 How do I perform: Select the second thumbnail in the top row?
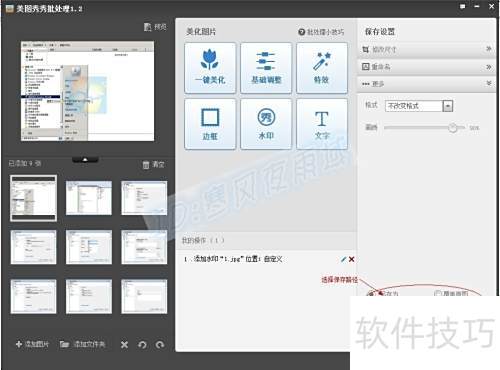[89, 198]
